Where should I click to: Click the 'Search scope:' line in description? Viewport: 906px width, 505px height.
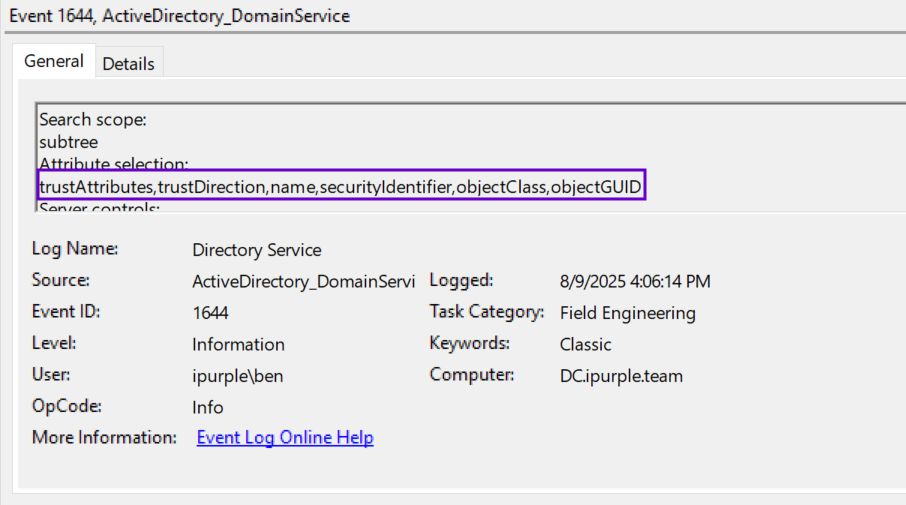pyautogui.click(x=93, y=119)
